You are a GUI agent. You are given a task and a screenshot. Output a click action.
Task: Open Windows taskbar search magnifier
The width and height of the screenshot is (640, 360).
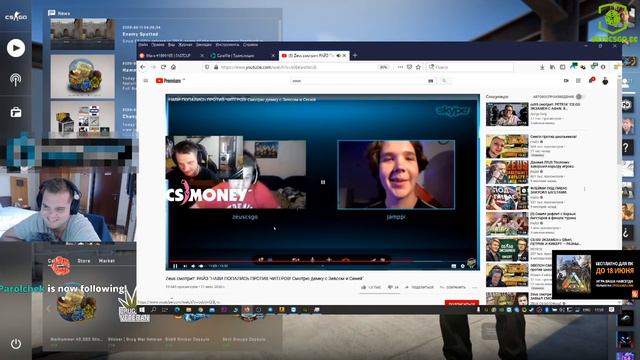(x=153, y=310)
